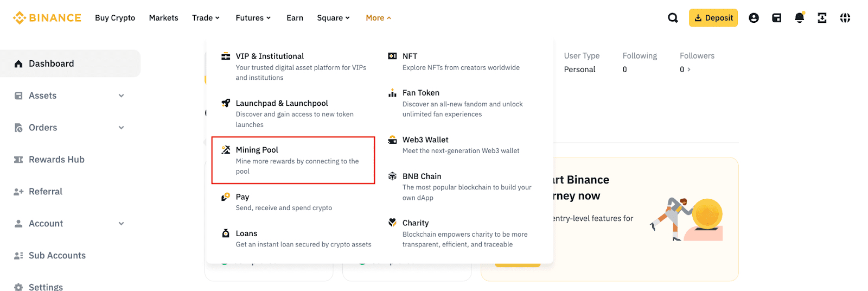This screenshot has width=868, height=291.
Task: Click the search magnifier icon
Action: 673,18
